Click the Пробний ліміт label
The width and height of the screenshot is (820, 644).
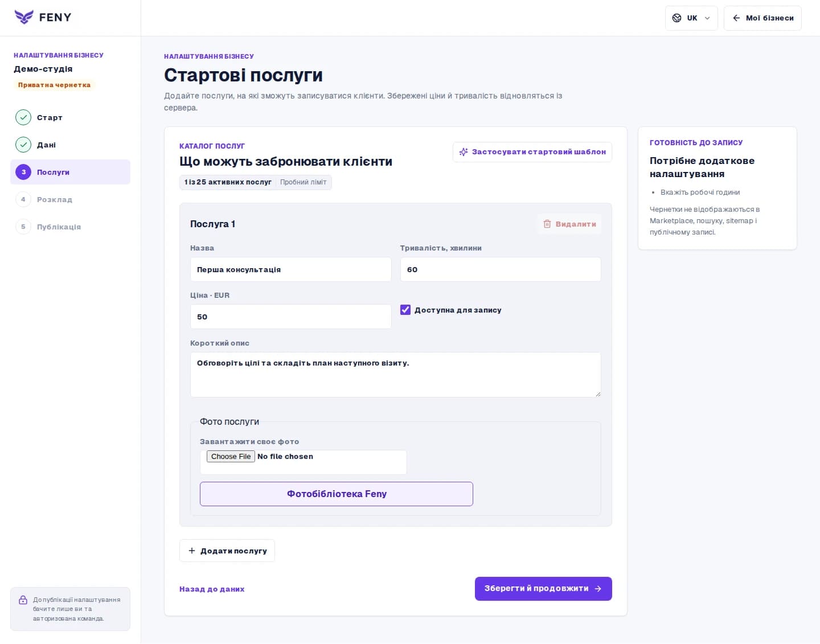tap(304, 182)
